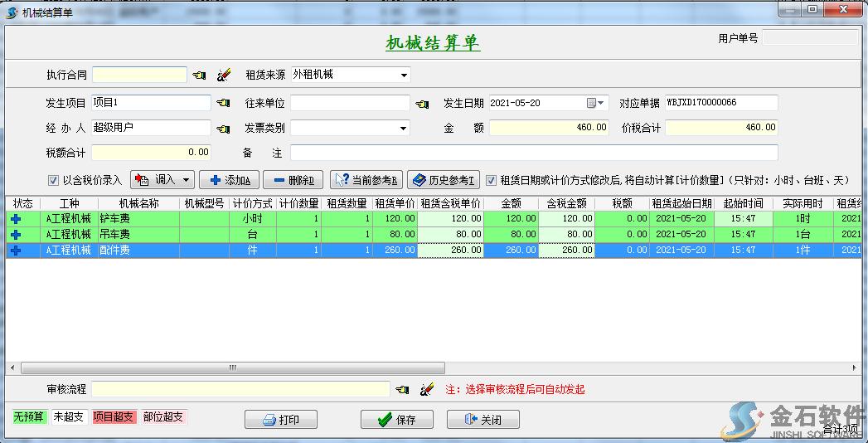
Task: Open calendar picker in 发生日期 field
Action: pos(594,104)
